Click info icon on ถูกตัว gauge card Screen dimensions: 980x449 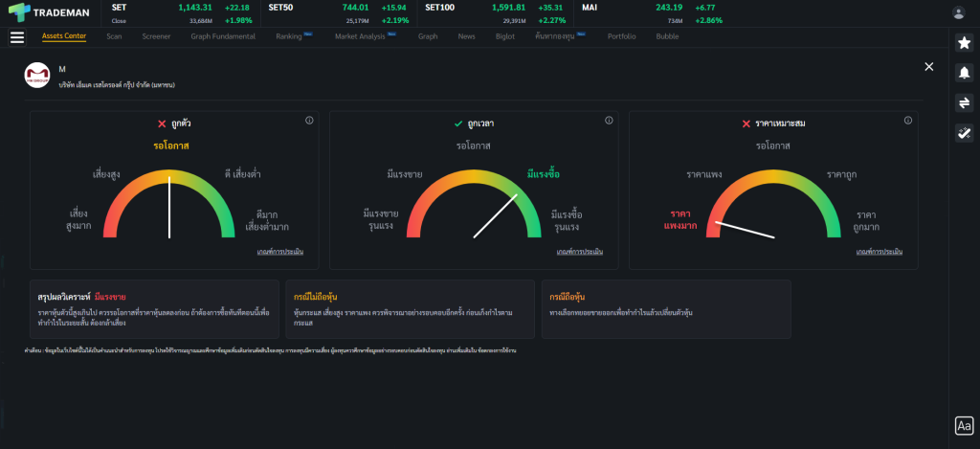point(309,121)
